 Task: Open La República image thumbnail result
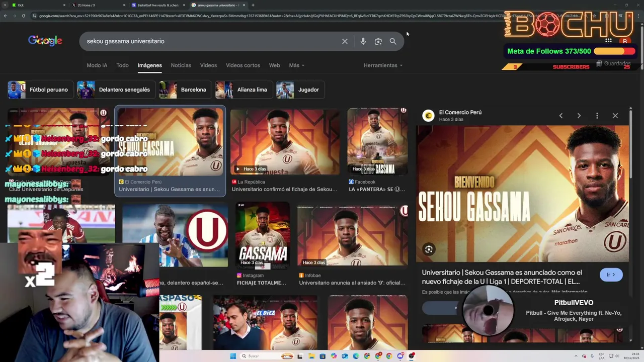285,142
